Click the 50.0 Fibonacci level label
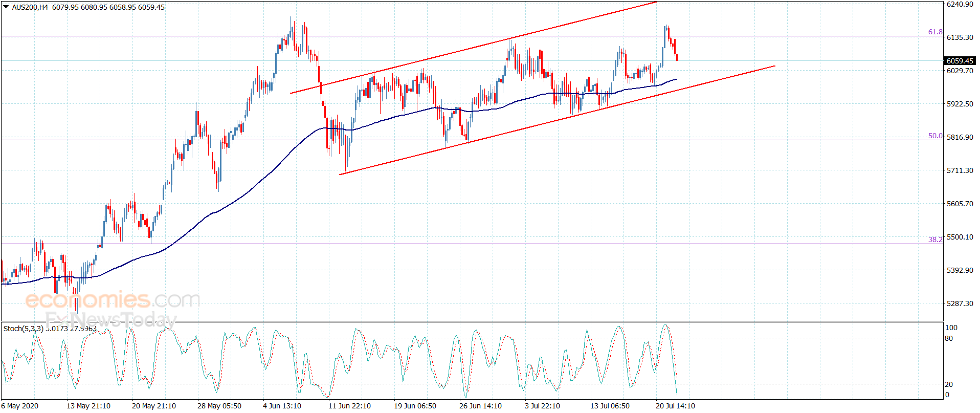The image size is (980, 413). point(935,136)
